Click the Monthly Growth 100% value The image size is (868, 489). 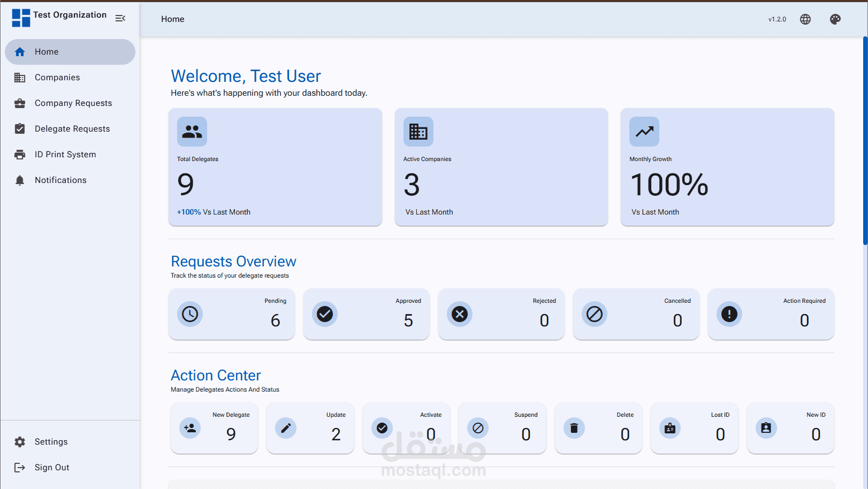(x=669, y=185)
